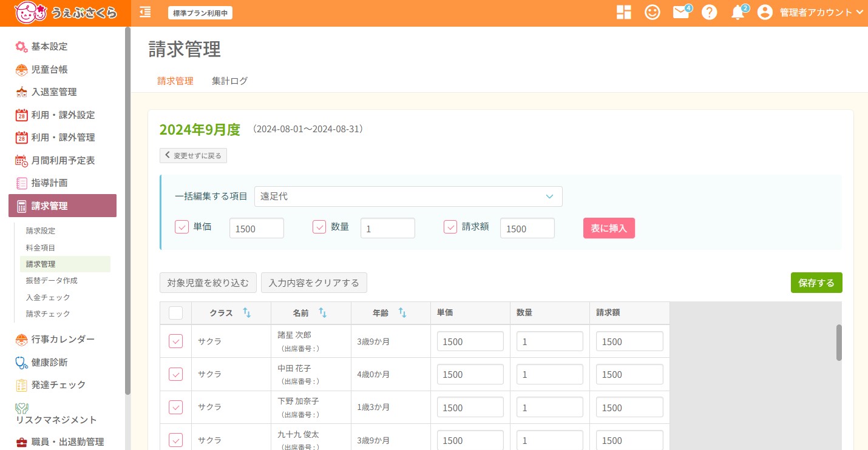This screenshot has width=868, height=450.
Task: Focus the bulk-edit 請求額 input field
Action: tap(527, 228)
